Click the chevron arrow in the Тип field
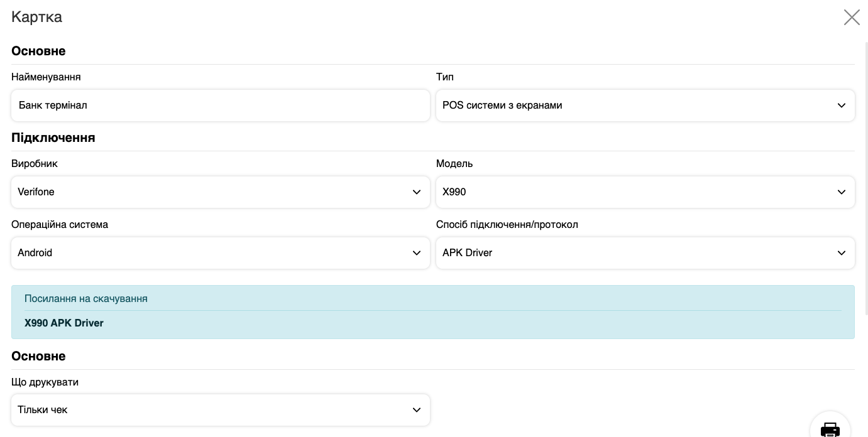 click(x=841, y=105)
